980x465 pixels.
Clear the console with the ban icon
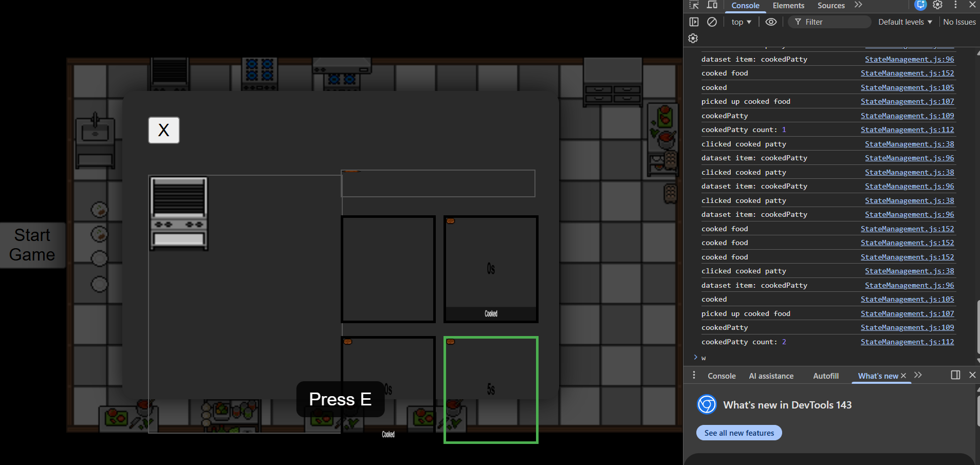click(712, 22)
